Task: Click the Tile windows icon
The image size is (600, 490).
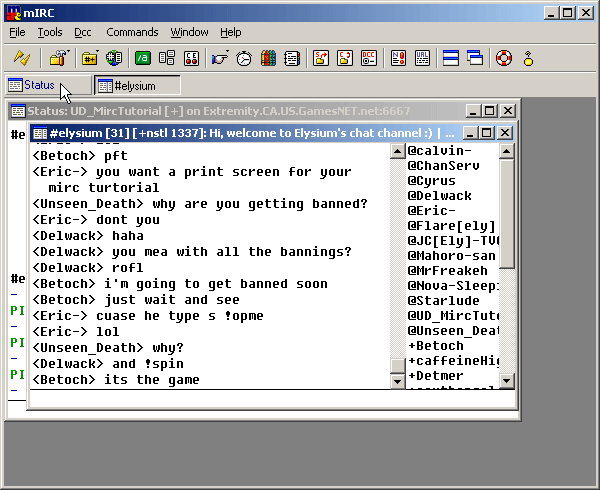Action: point(451,58)
